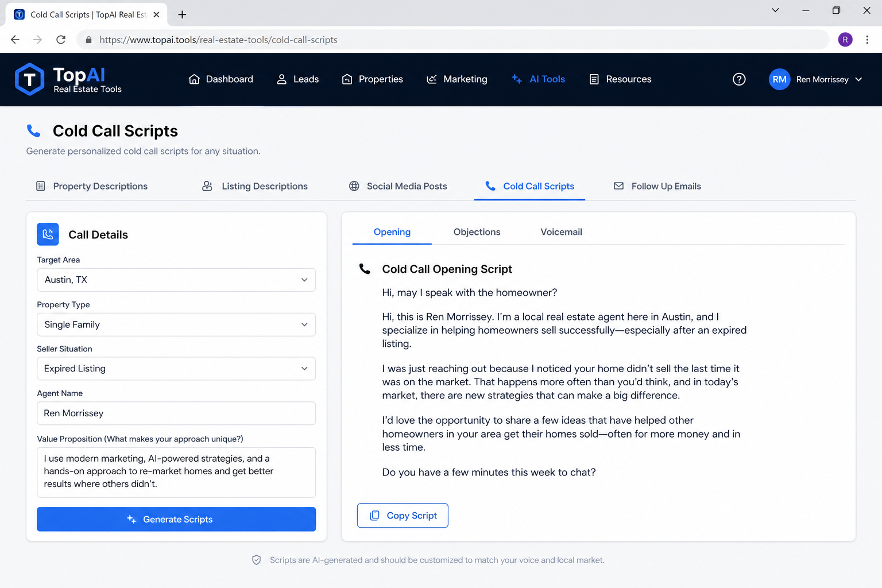Click the Generate Scripts button
Image resolution: width=882 pixels, height=588 pixels.
pyautogui.click(x=176, y=519)
